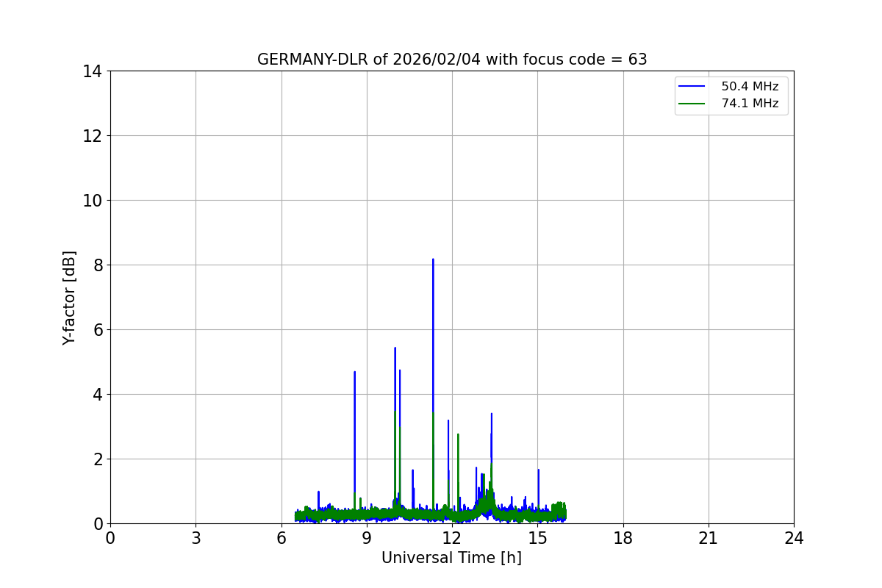Click the x-axis tick label '18'
Screen dimensions: 882x588
(623, 538)
